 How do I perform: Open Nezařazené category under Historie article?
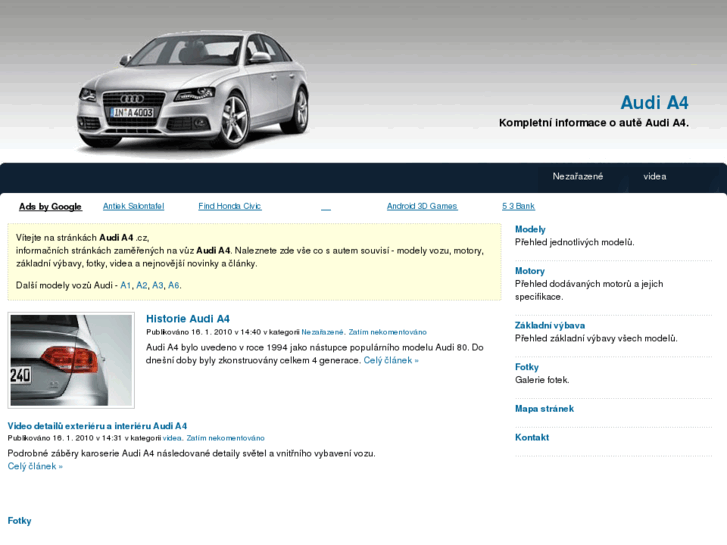point(322,332)
